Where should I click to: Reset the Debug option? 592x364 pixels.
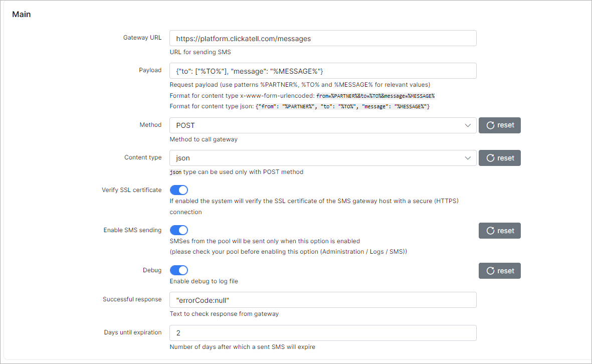coord(499,271)
